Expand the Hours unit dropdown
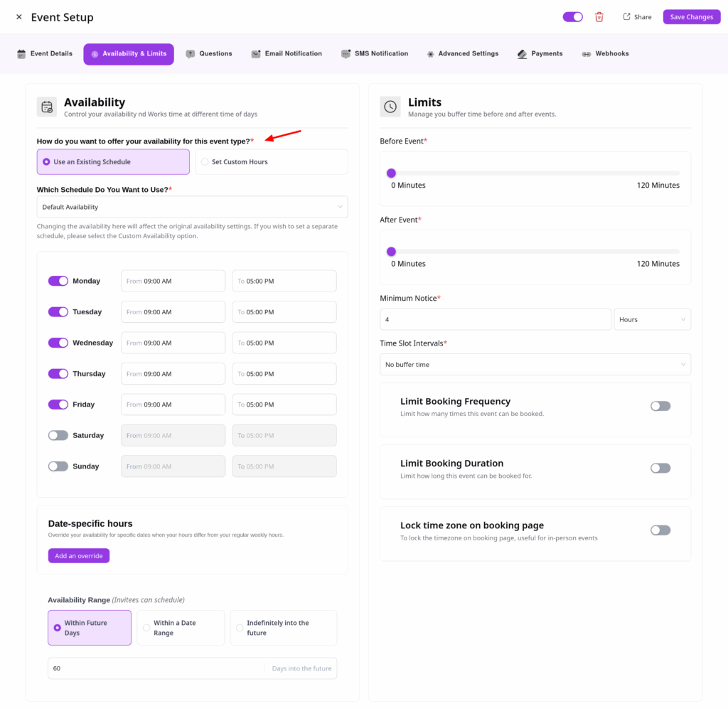 [652, 319]
